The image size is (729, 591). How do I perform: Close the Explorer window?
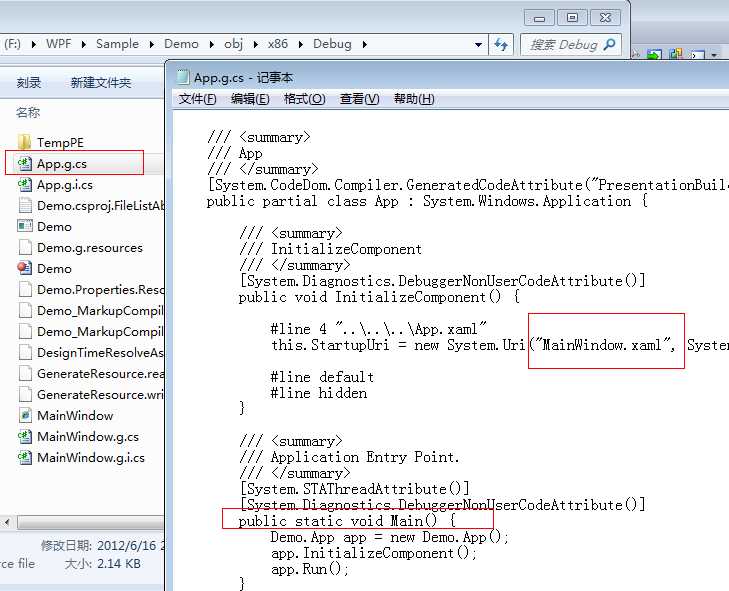(605, 18)
